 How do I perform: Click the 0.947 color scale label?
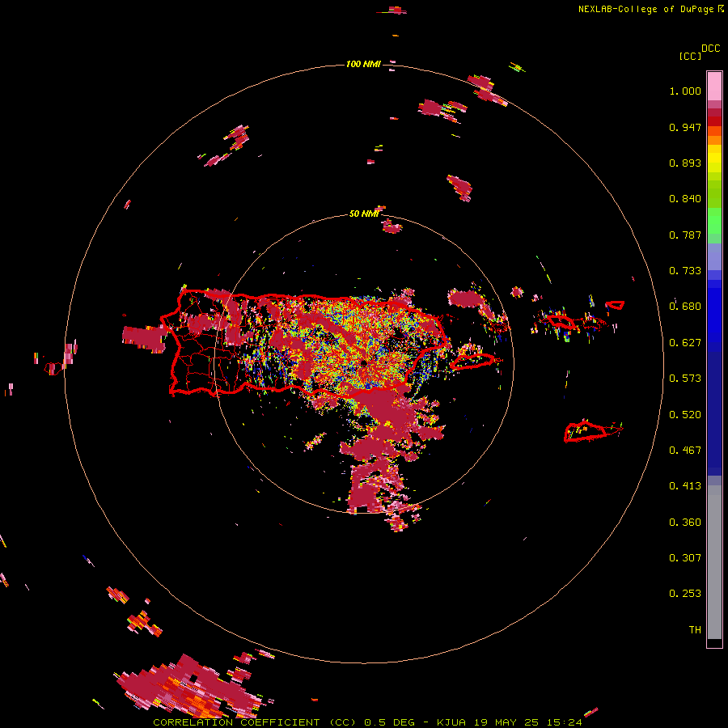point(685,127)
